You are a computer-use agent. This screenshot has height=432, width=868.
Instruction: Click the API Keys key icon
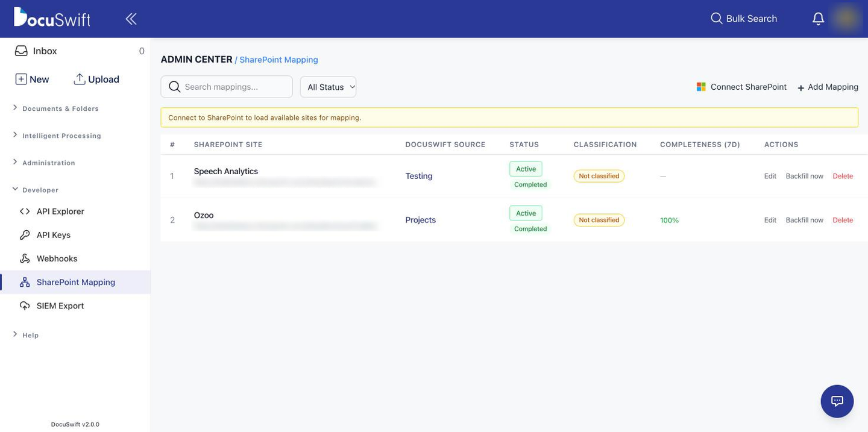pos(25,235)
